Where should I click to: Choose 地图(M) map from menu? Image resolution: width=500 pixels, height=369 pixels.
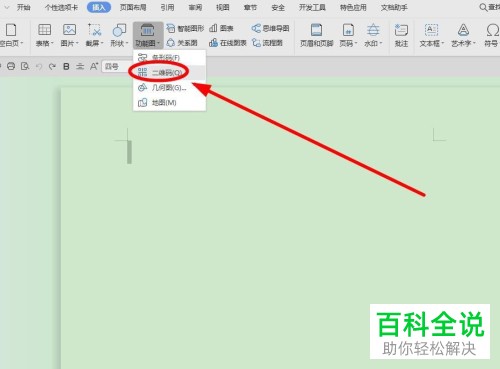(169, 102)
